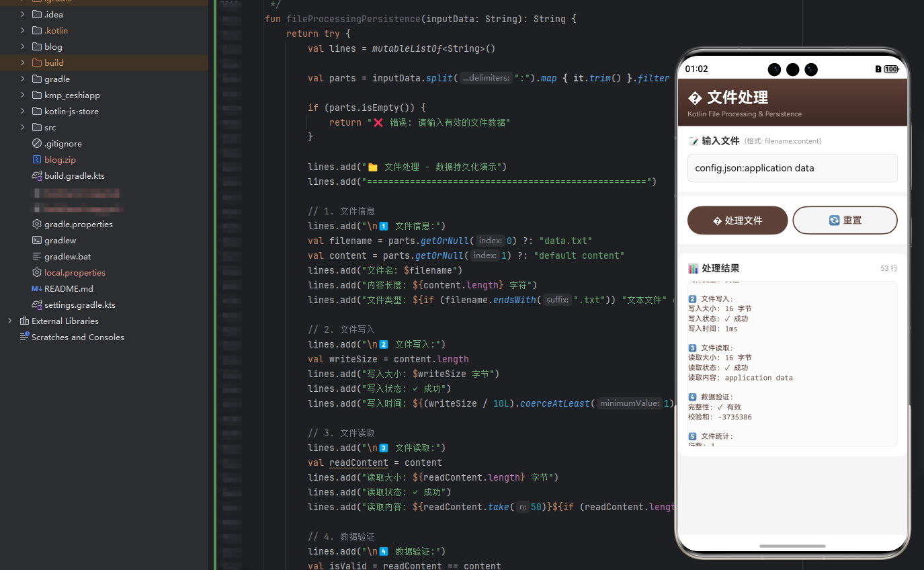Click the refresh icon on 重置 button
The image size is (924, 570).
[x=834, y=220]
